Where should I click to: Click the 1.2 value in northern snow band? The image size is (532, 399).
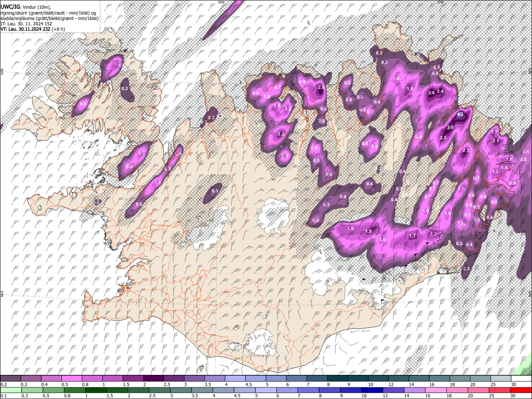(288, 109)
